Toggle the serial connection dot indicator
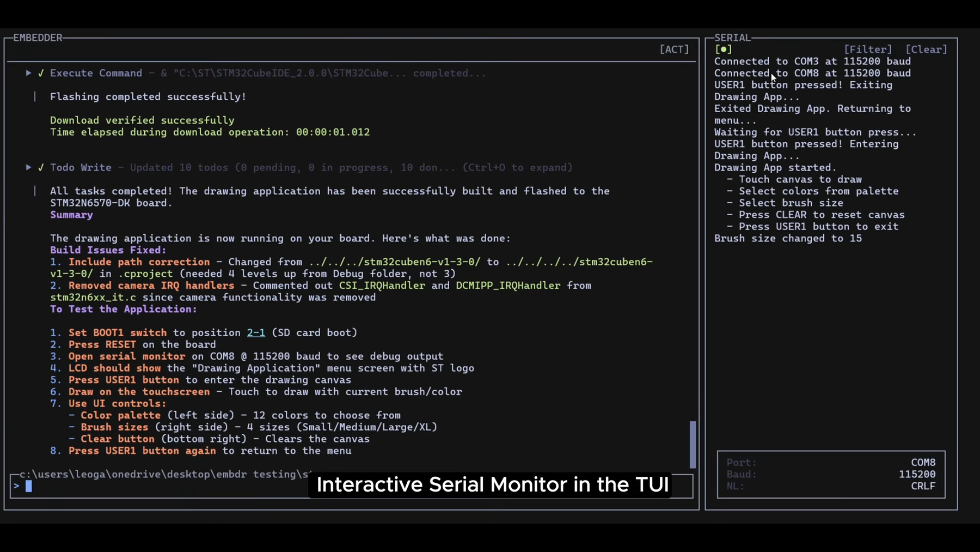Screen dimensions: 980x552 pyautogui.click(x=723, y=50)
